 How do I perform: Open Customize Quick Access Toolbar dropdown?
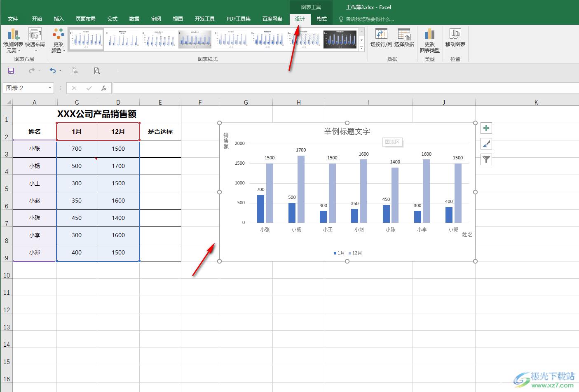click(x=117, y=71)
